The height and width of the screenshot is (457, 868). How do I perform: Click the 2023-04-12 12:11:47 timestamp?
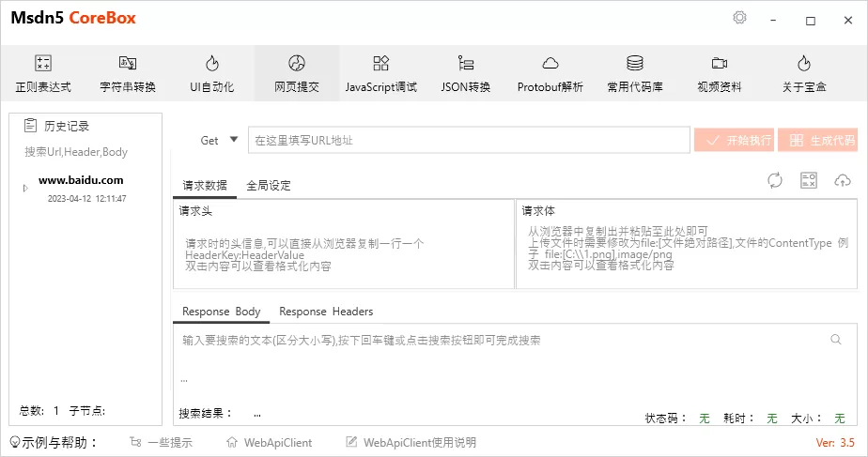[87, 198]
